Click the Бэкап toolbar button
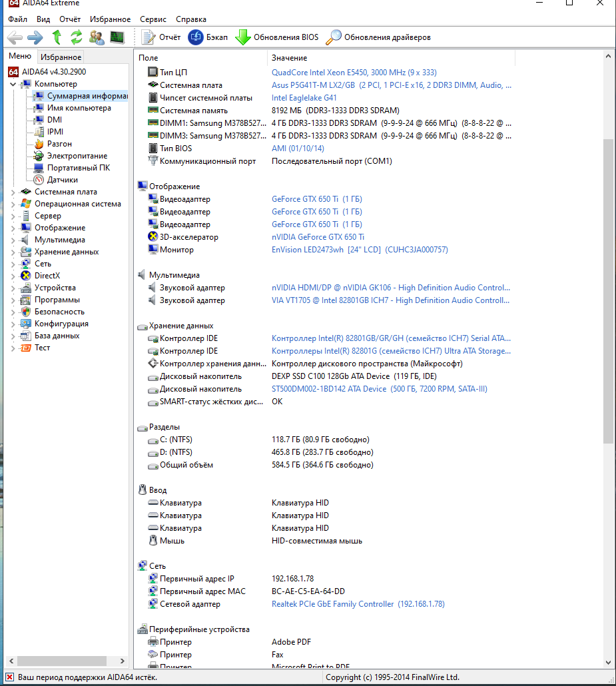 point(208,37)
